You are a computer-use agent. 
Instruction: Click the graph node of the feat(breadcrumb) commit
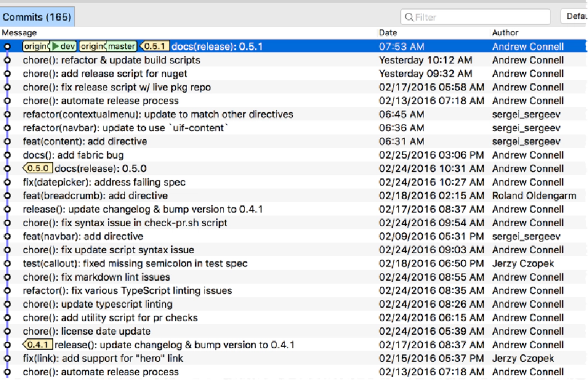(x=7, y=196)
